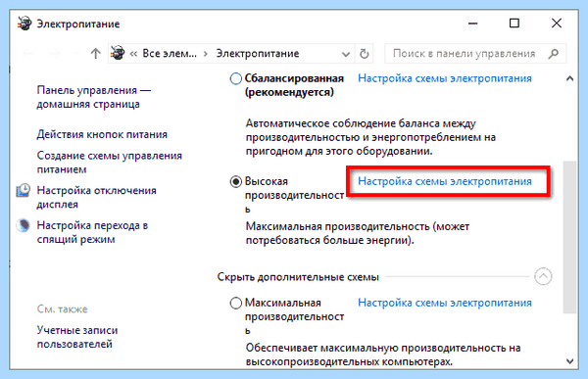588x379 pixels.
Task: Open Панель управления — домашняя страница link
Action: click(x=94, y=97)
